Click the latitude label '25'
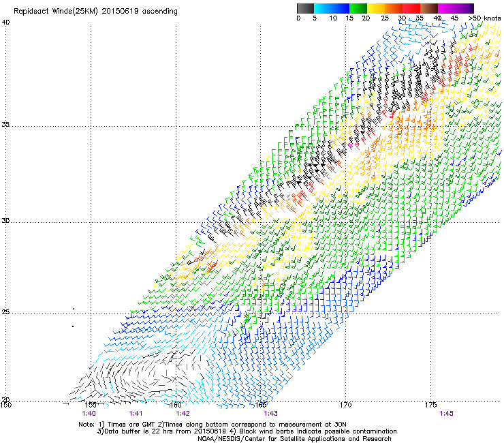The image size is (504, 443). [x=5, y=312]
